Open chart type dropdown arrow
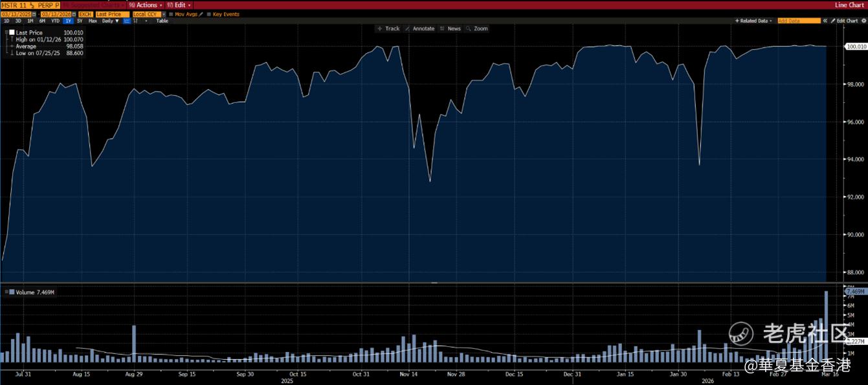Image resolution: width=868 pixels, height=385 pixels. pyautogui.click(x=146, y=21)
